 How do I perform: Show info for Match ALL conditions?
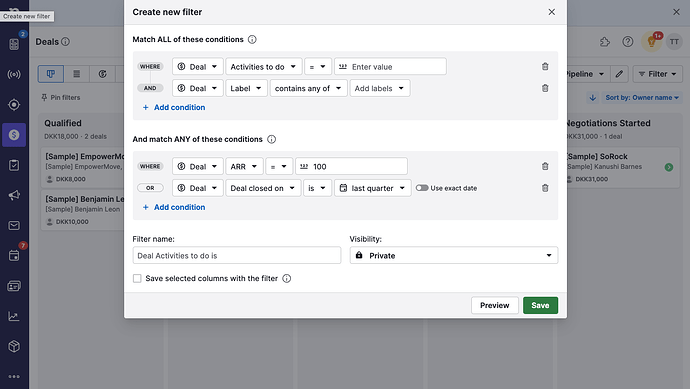(252, 39)
